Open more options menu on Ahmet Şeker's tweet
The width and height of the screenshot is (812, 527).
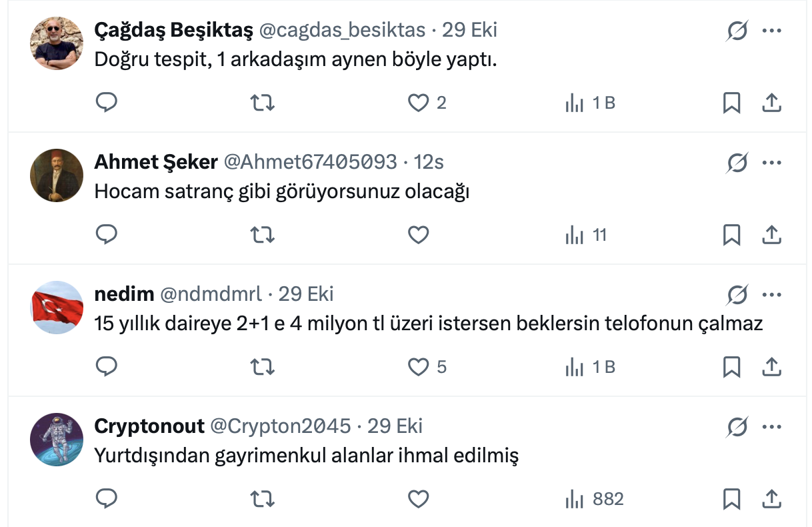(771, 162)
